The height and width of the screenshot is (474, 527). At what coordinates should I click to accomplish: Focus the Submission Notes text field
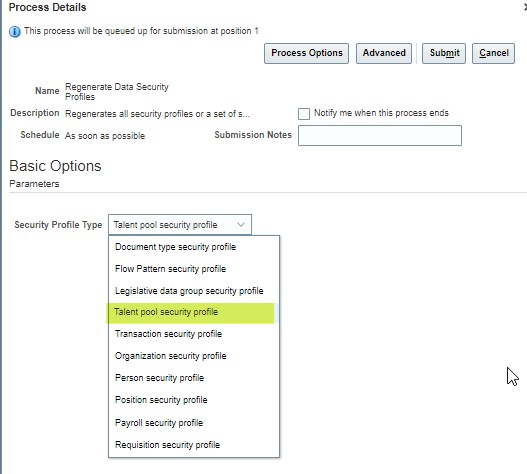point(380,135)
